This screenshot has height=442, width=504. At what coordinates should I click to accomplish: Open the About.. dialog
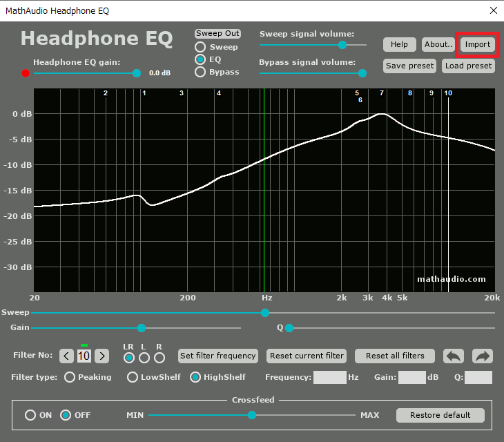pos(438,44)
